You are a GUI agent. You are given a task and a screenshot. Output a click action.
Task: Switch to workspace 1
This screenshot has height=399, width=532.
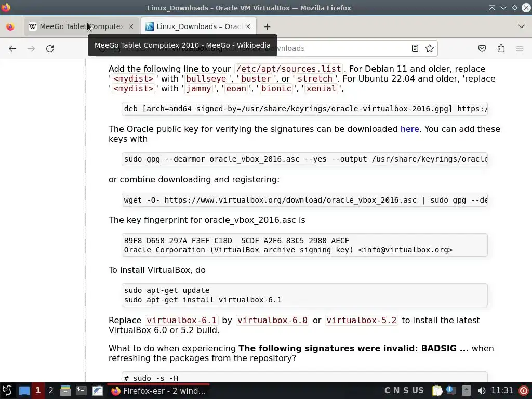[38, 391]
